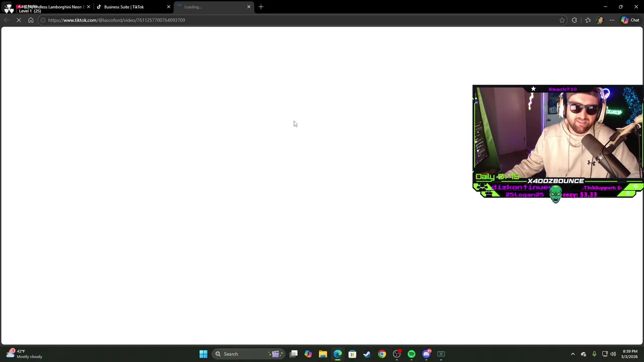The height and width of the screenshot is (362, 644).
Task: Open network settings tray icon
Action: click(x=605, y=354)
